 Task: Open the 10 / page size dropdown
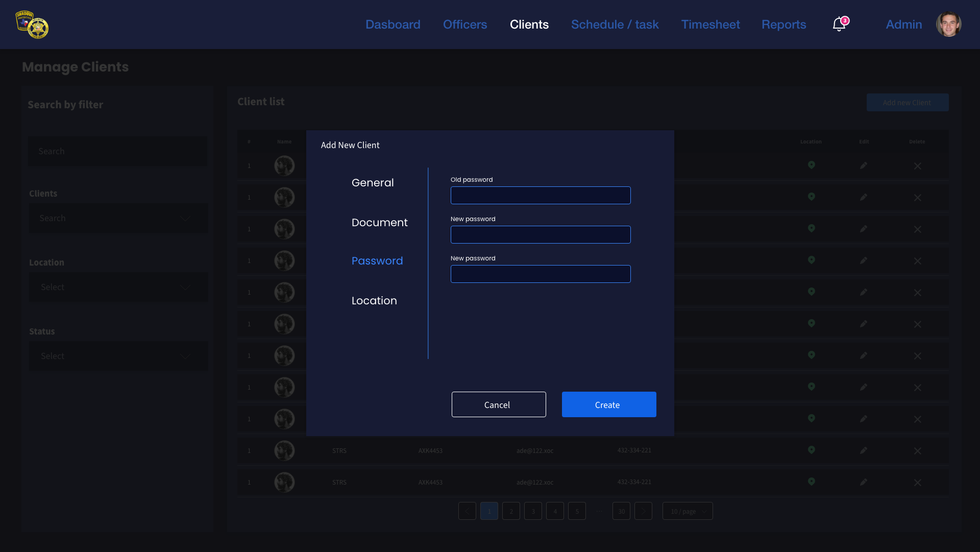click(688, 511)
